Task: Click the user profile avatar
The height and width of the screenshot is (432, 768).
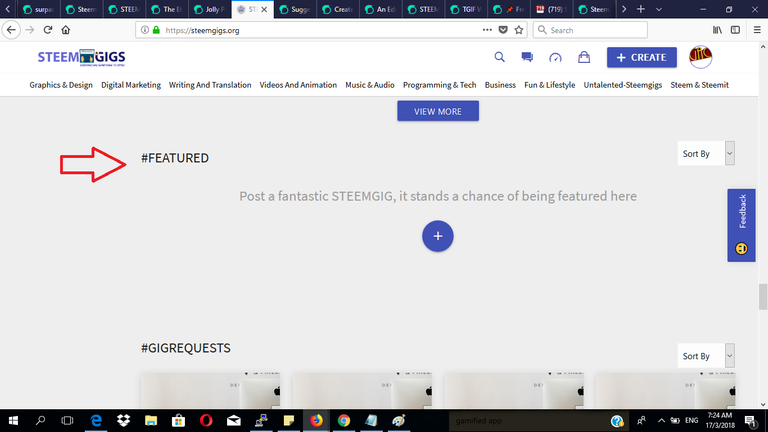Action: (700, 57)
